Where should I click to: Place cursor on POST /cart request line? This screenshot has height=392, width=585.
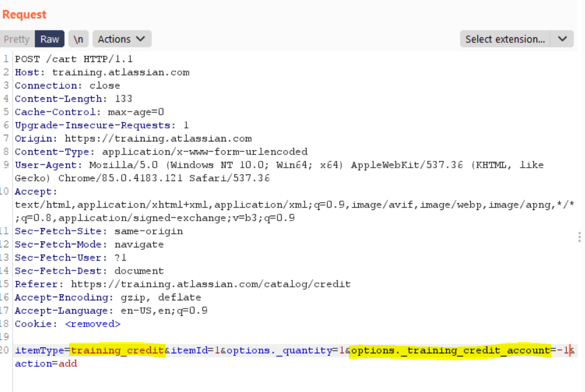74,59
